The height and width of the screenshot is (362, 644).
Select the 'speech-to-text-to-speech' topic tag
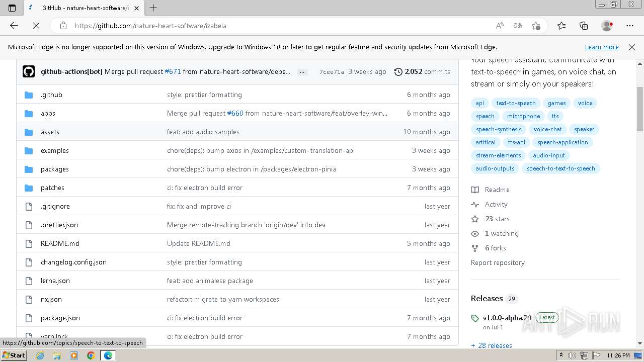(560, 168)
